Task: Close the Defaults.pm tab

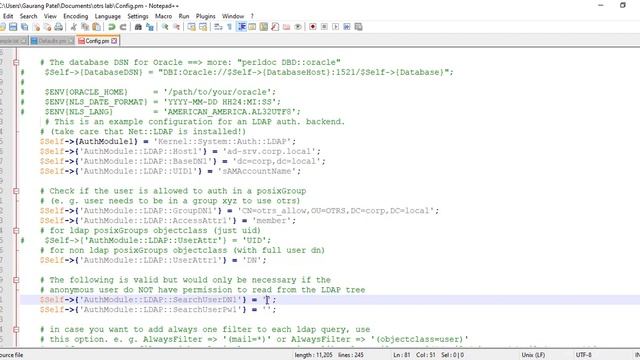Action: tap(71, 41)
